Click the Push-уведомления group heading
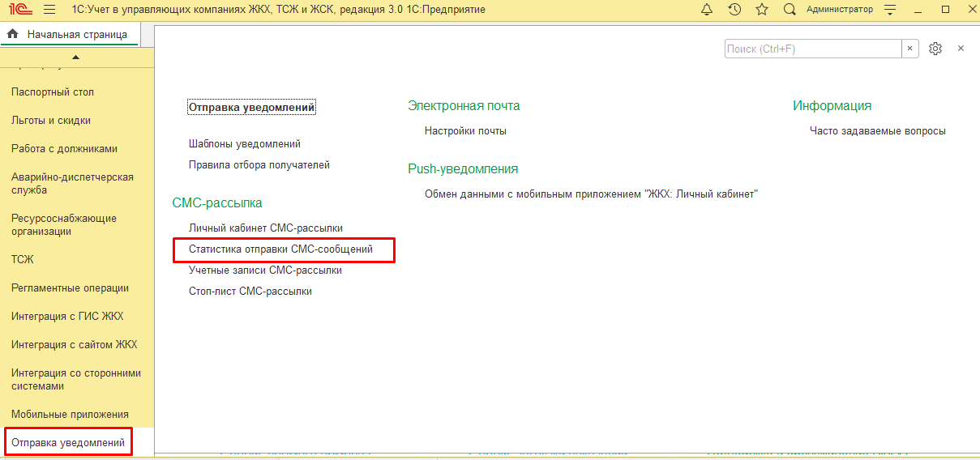980x460 pixels. [x=463, y=169]
